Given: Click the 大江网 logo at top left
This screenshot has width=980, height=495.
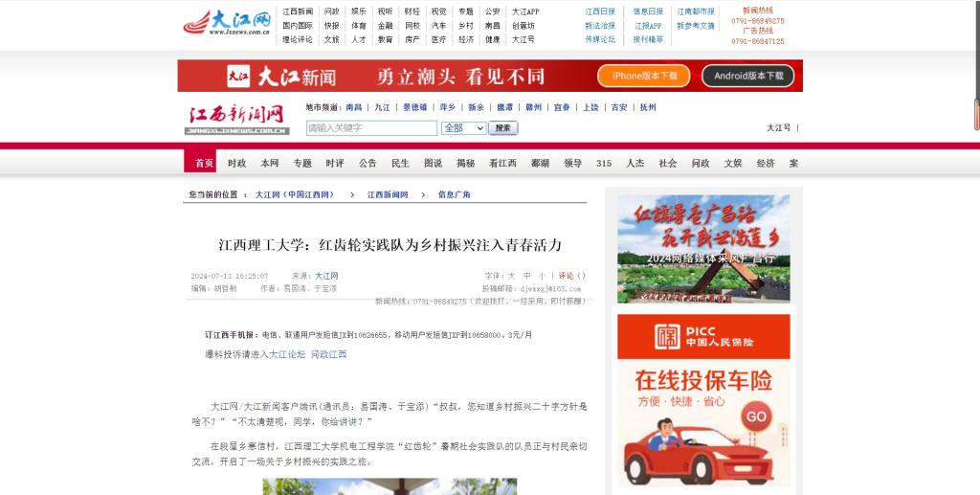Looking at the screenshot, I should (227, 23).
